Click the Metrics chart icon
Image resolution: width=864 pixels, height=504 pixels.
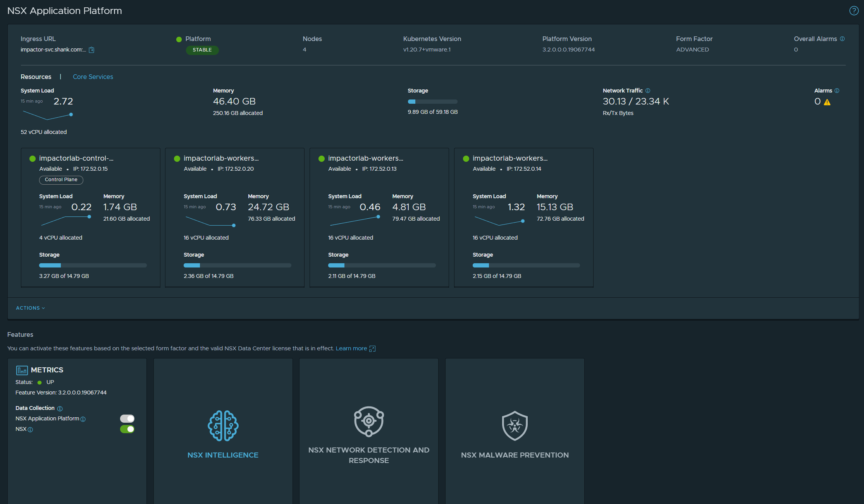pos(22,370)
